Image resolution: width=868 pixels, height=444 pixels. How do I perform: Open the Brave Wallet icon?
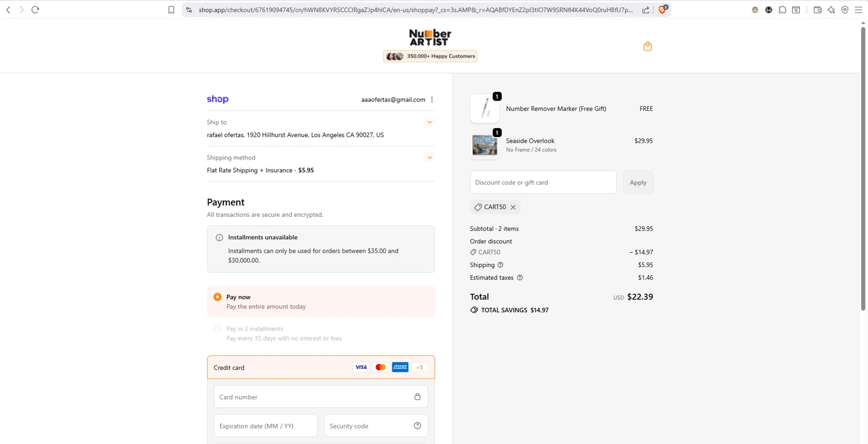tap(818, 10)
